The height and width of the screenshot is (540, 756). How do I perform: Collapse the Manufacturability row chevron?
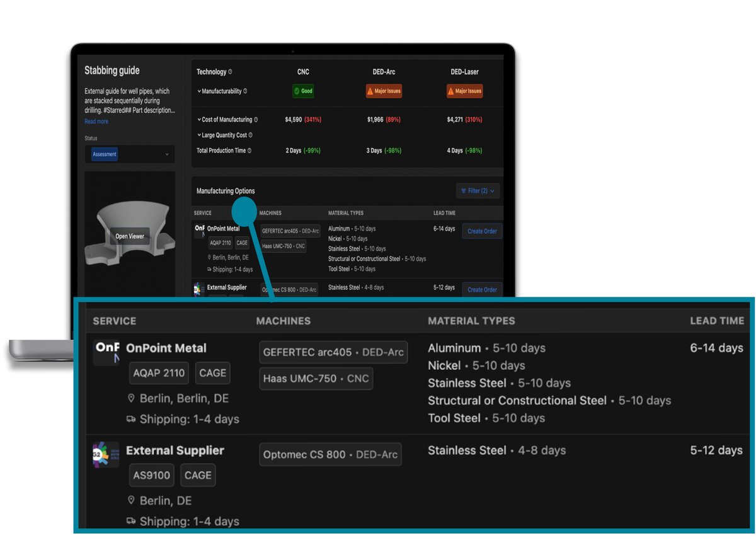pos(199,91)
